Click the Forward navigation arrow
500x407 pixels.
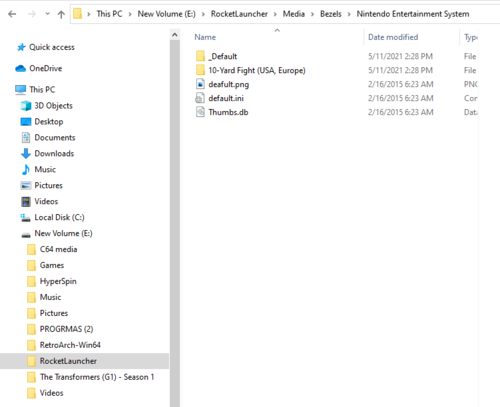click(32, 14)
